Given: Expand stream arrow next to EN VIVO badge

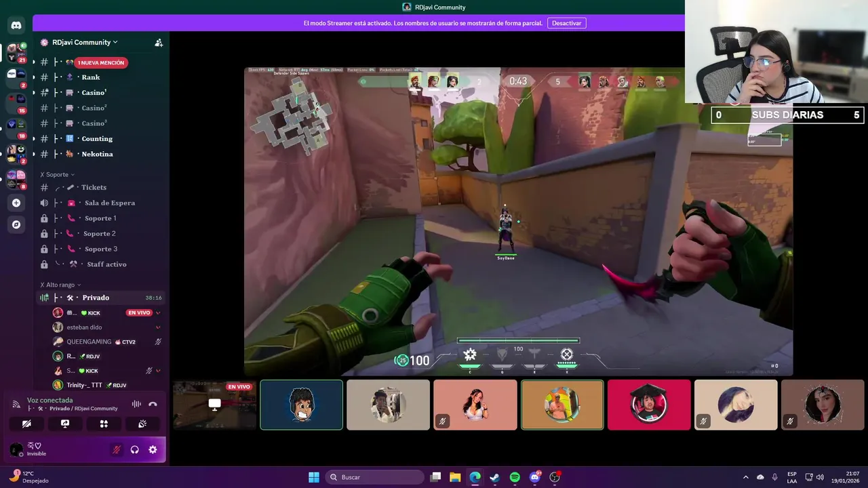Looking at the screenshot, I should 158,312.
